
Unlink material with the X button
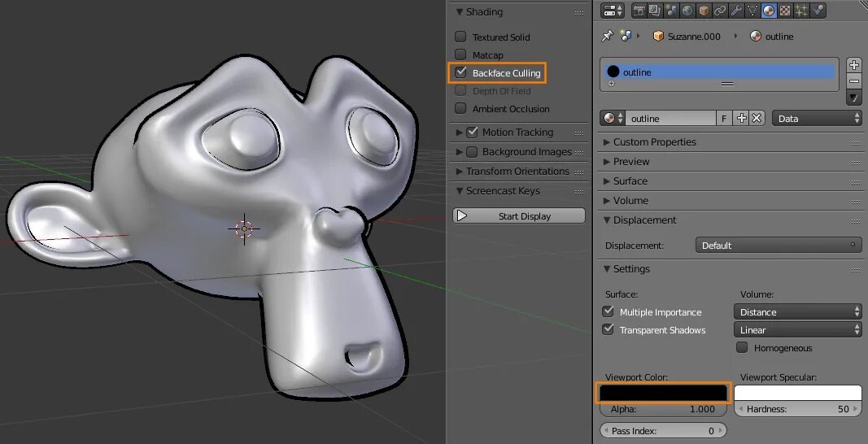(757, 119)
